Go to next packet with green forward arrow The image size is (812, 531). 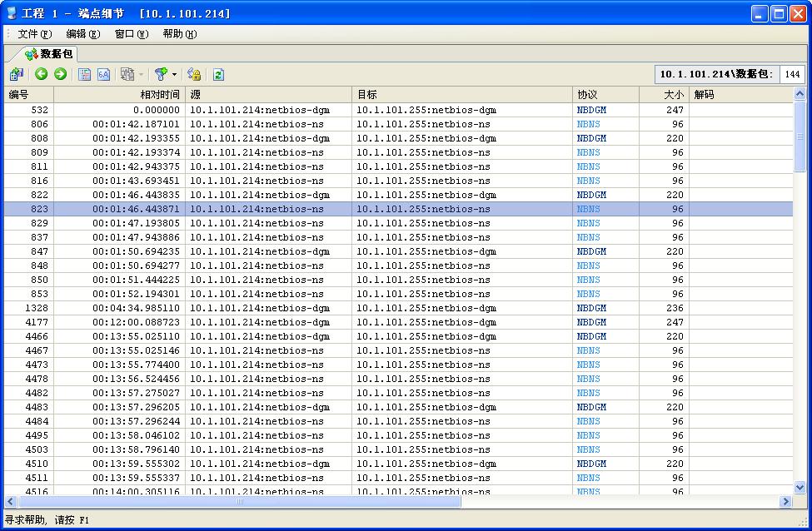pos(60,74)
